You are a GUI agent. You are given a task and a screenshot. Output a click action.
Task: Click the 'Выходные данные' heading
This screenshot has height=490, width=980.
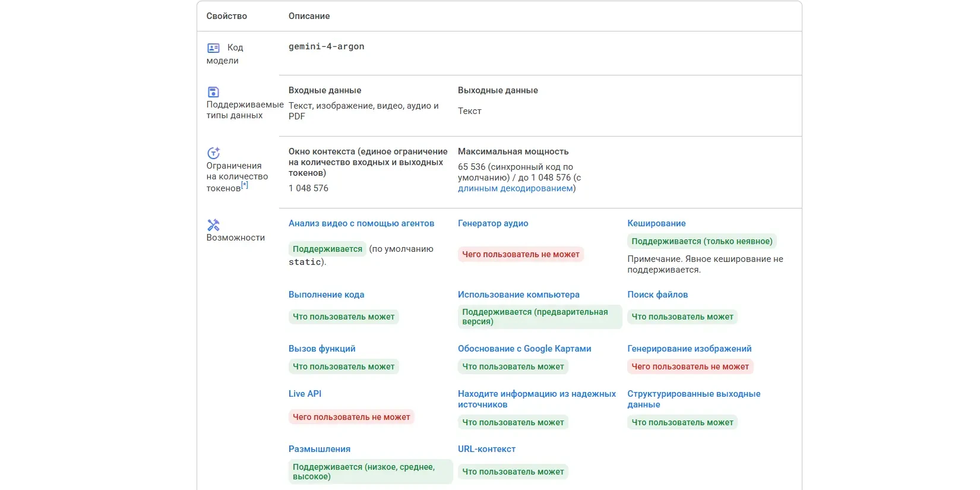click(498, 90)
